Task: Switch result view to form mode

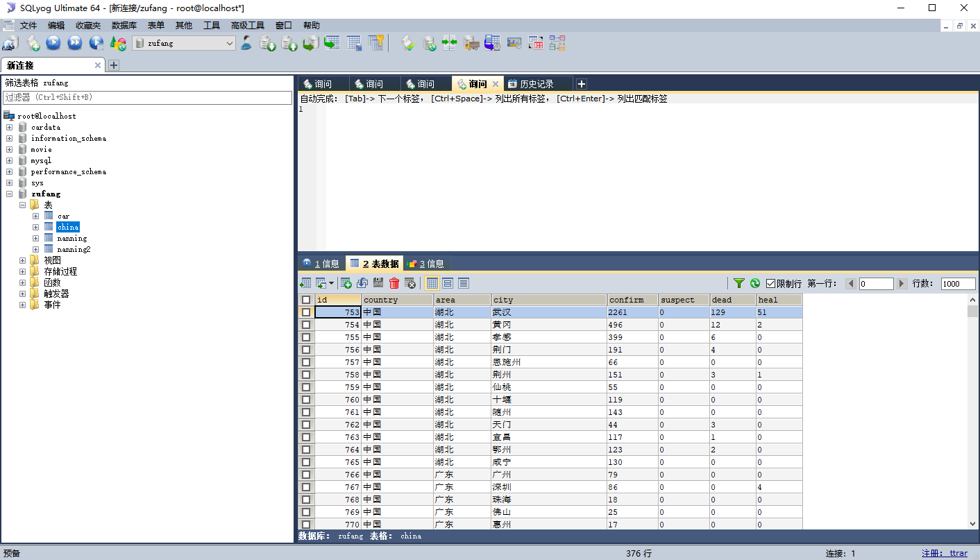Action: click(x=448, y=283)
